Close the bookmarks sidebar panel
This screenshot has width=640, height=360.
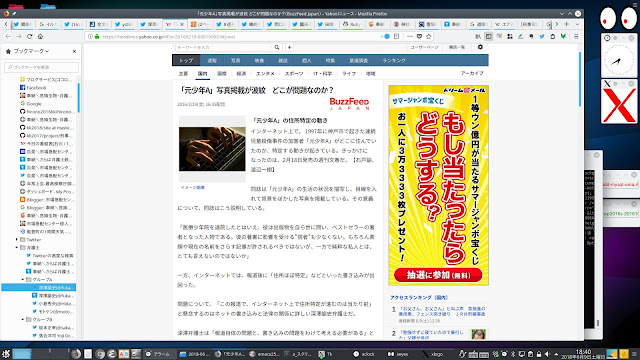coord(74,51)
